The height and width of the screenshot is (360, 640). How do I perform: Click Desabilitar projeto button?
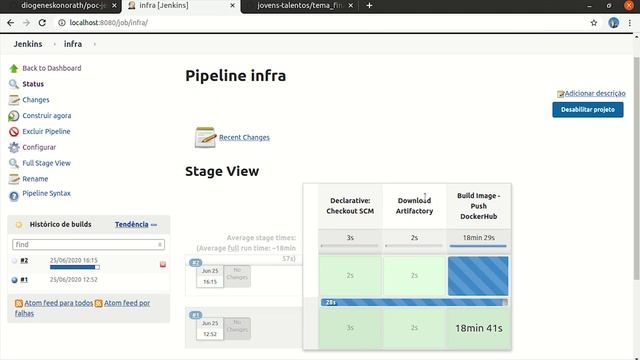point(588,110)
